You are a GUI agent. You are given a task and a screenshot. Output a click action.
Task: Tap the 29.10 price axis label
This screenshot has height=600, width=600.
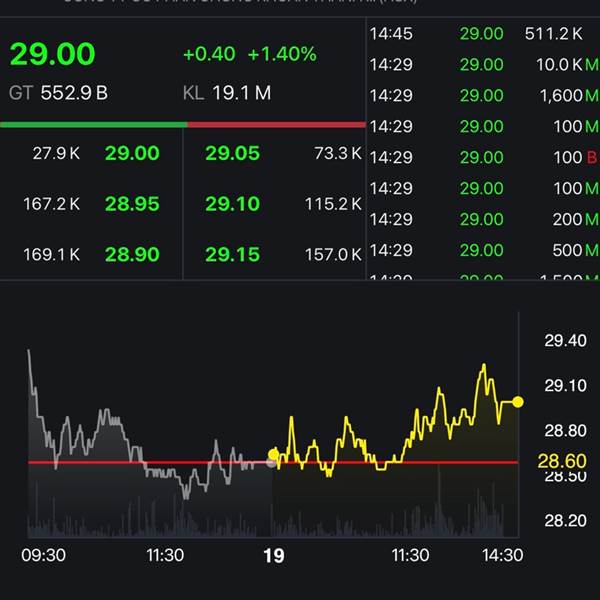point(565,385)
